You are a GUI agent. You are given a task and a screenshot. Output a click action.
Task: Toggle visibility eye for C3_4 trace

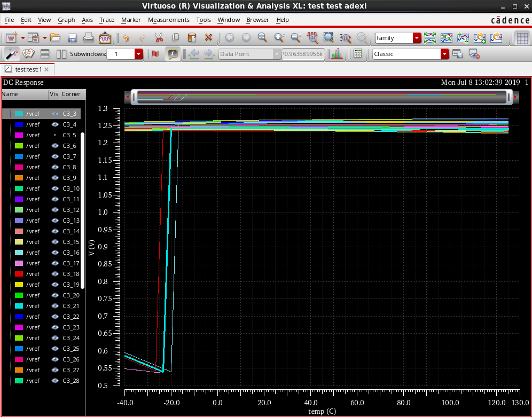[54, 124]
